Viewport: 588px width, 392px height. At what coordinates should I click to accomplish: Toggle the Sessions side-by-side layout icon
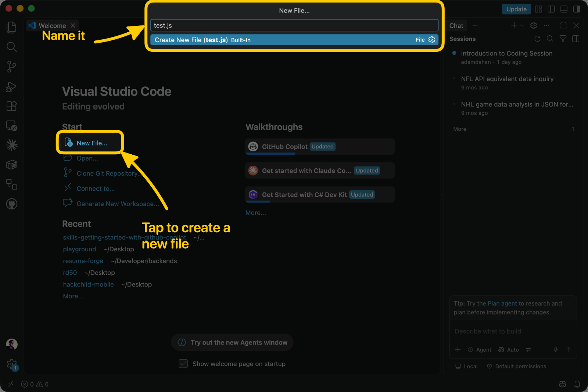(576, 39)
